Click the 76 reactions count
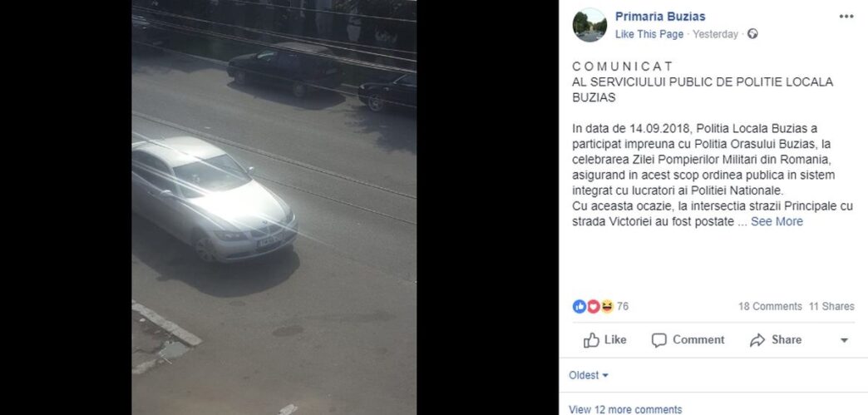The width and height of the screenshot is (868, 415). tap(623, 306)
